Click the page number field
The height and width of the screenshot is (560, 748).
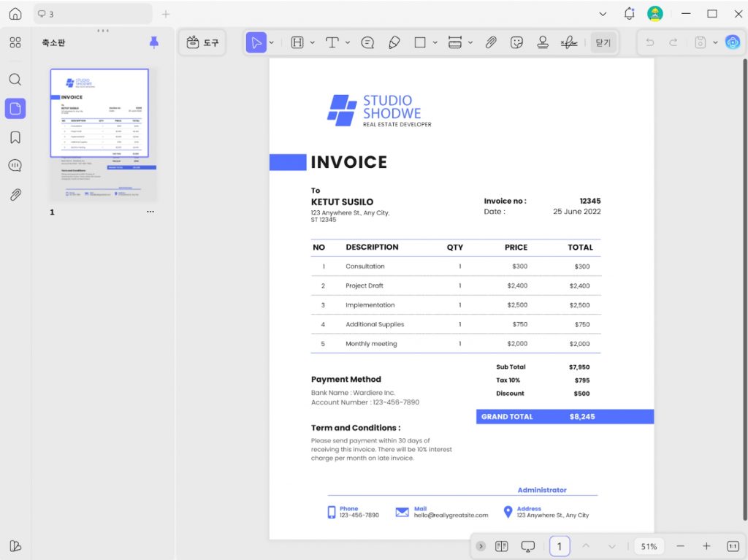coord(560,546)
